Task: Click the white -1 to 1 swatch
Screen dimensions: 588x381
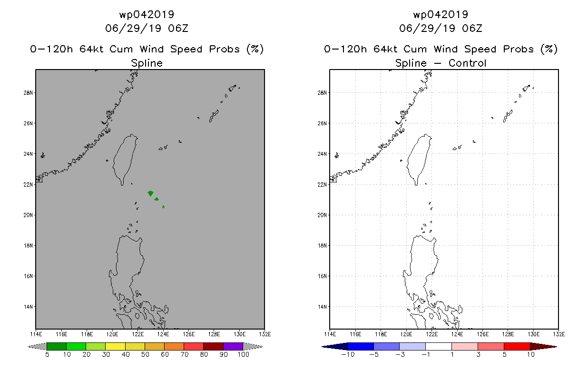Action: (439, 346)
